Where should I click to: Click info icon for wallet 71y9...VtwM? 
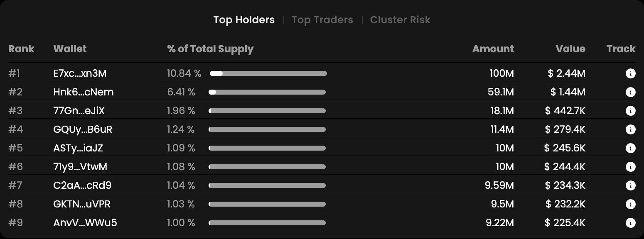coord(630,167)
